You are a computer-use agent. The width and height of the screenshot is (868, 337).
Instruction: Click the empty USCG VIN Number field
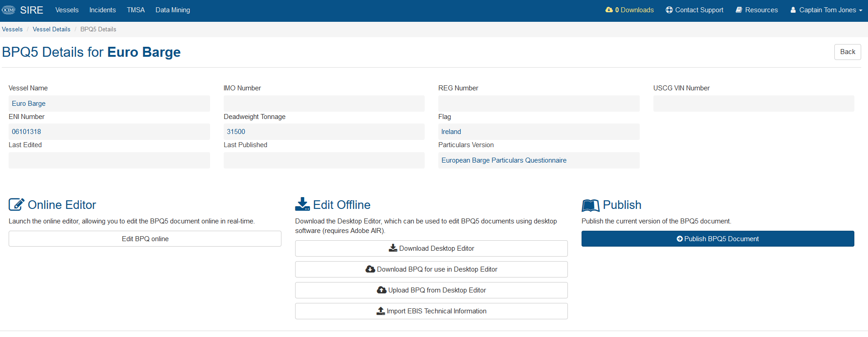pos(754,104)
